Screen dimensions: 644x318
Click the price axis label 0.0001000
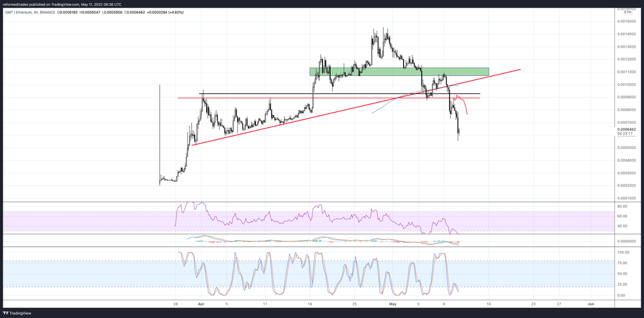[x=626, y=198]
